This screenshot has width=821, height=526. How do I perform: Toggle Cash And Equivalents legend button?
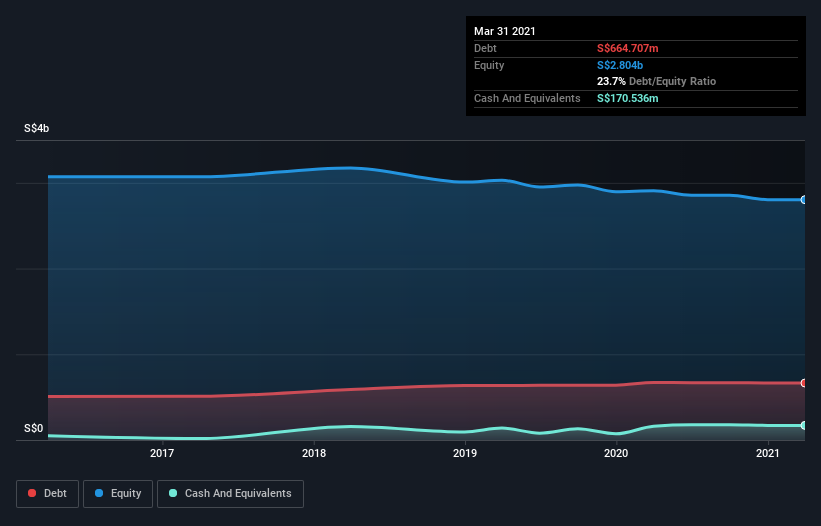click(x=230, y=494)
